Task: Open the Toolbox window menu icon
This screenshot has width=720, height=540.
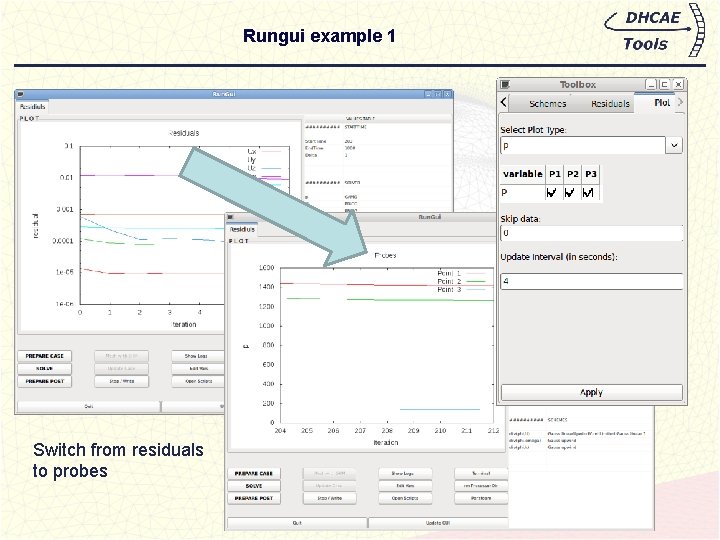Action: [x=505, y=84]
